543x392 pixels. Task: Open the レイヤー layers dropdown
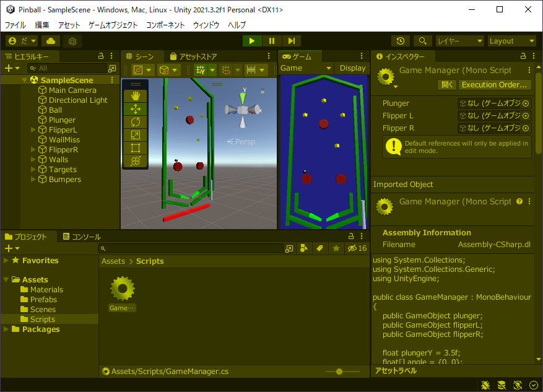(459, 41)
